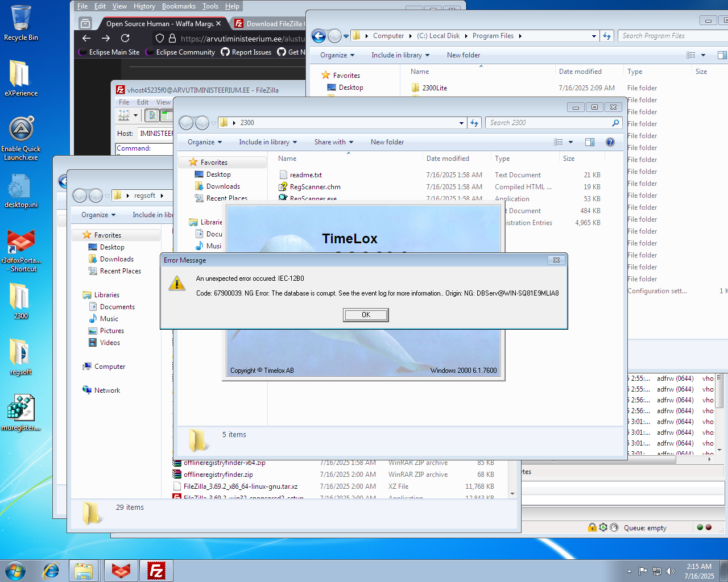Sort by Date modified in 2300 window
728x582 pixels.
(x=448, y=158)
